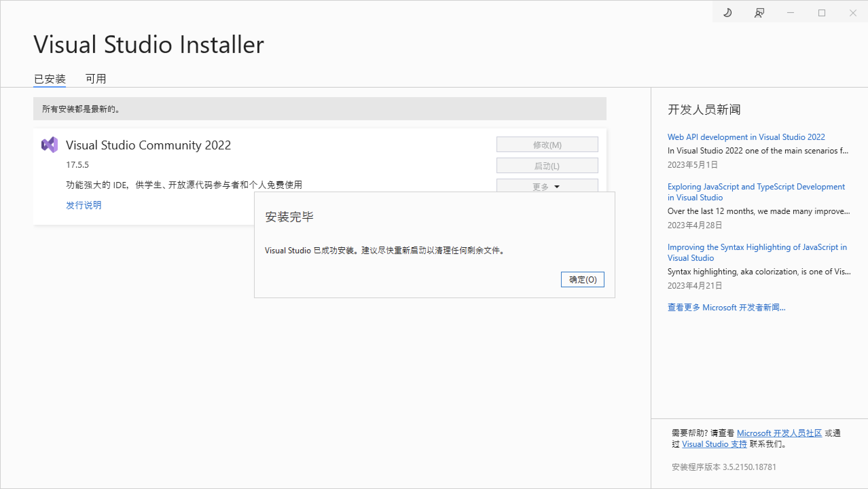Image resolution: width=868 pixels, height=489 pixels.
Task: Open the 修改(M) button
Action: [x=547, y=144]
